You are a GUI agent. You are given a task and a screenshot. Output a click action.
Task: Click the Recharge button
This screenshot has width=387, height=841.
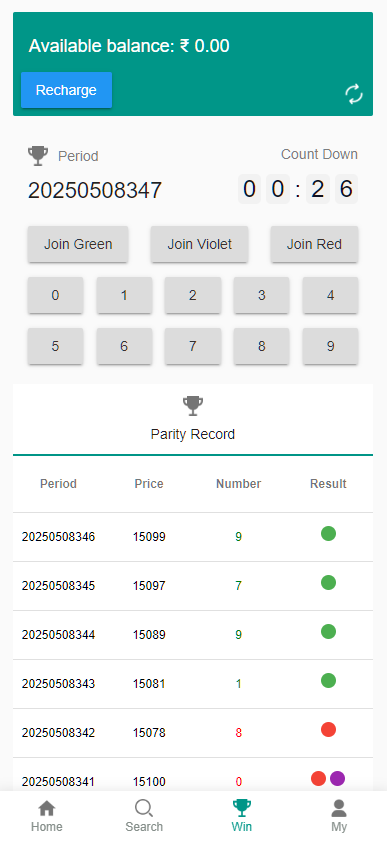click(66, 90)
